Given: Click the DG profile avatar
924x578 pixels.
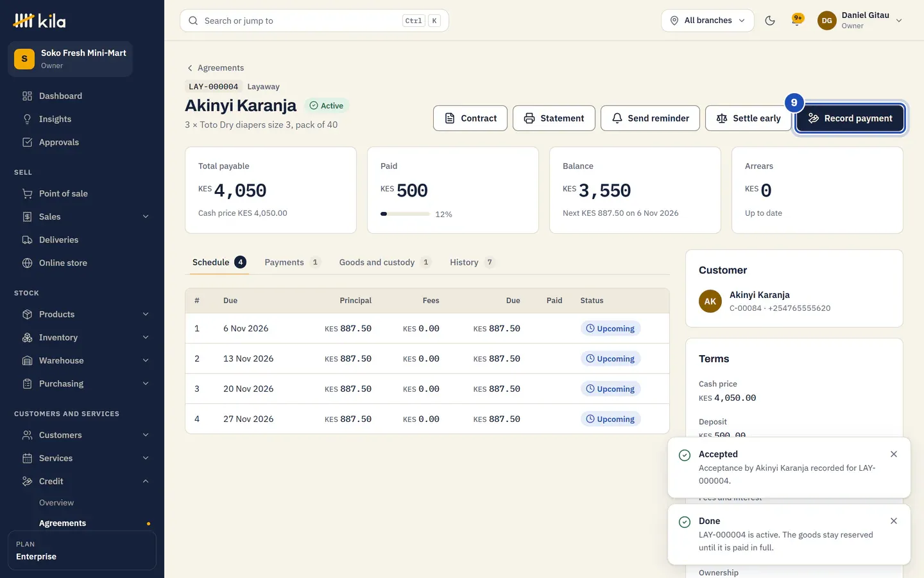Looking at the screenshot, I should 827,21.
